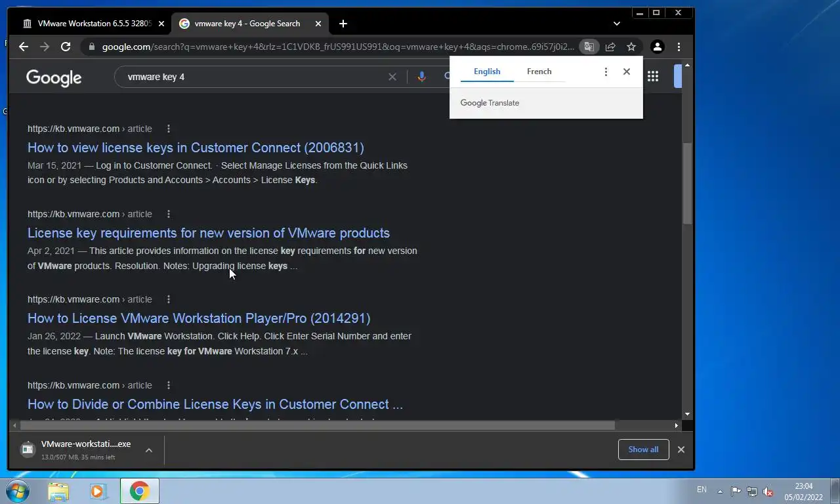Close the Google Translate popup
Screen dimensions: 840x504
(627, 72)
